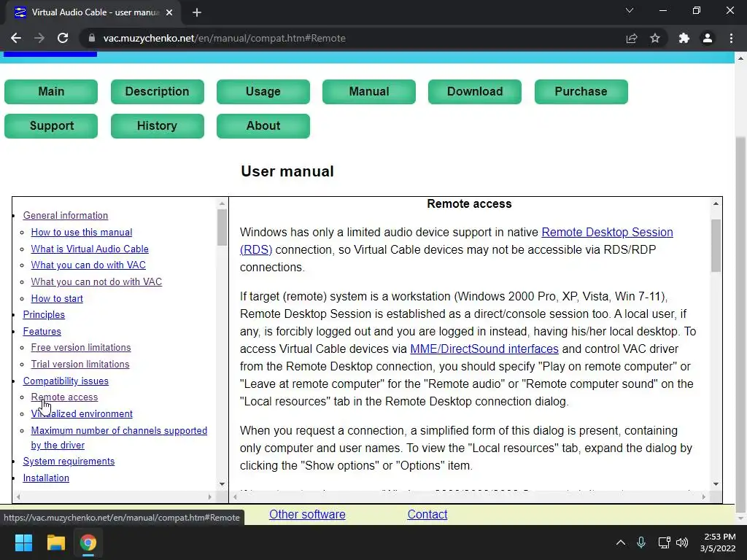Click the browser forward arrow
Image resolution: width=747 pixels, height=560 pixels.
39,38
